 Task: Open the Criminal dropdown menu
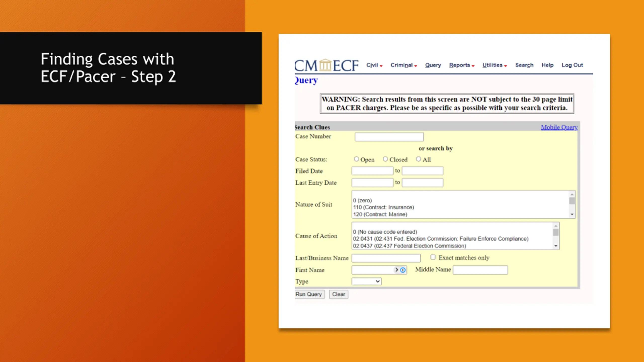tap(404, 65)
